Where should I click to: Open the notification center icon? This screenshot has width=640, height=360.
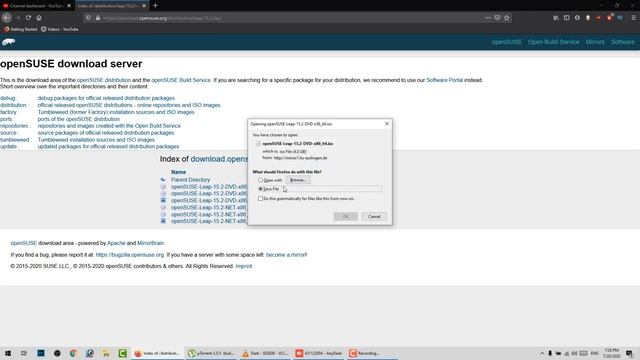(629, 353)
